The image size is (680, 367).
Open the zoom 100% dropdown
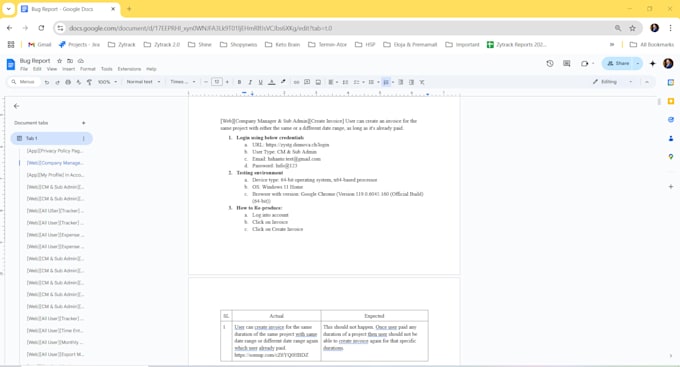click(107, 82)
